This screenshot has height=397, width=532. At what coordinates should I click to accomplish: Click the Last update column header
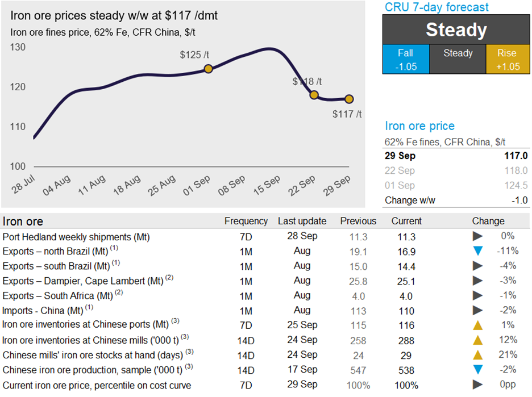point(302,221)
